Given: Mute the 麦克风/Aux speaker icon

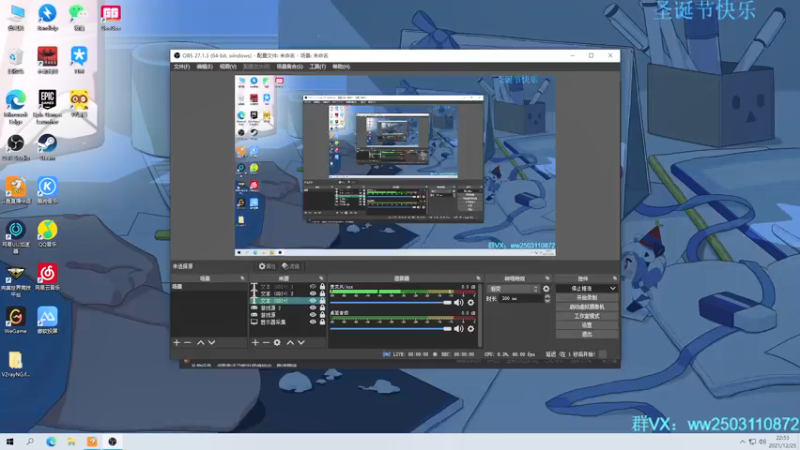Looking at the screenshot, I should 459,303.
